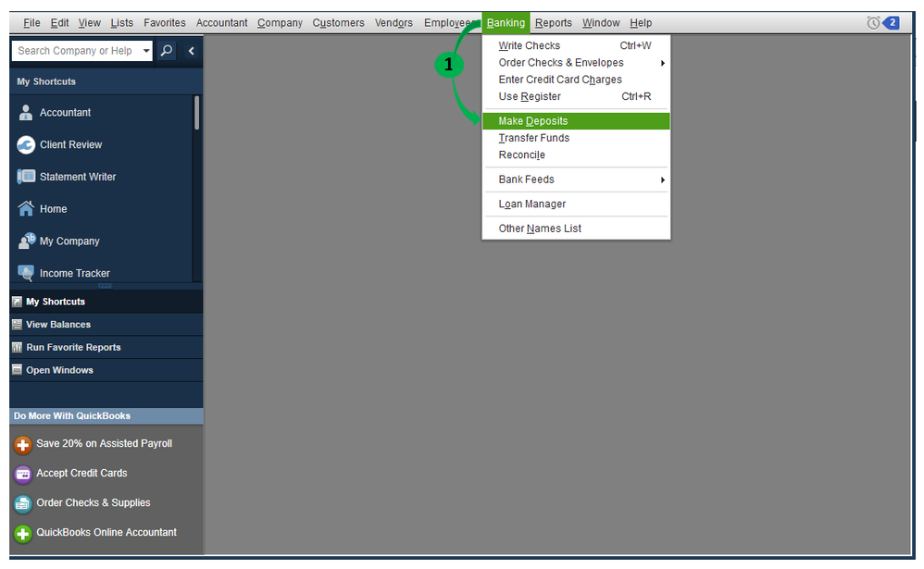The width and height of the screenshot is (924, 569).
Task: Click the Accountant shortcut icon
Action: tap(25, 112)
